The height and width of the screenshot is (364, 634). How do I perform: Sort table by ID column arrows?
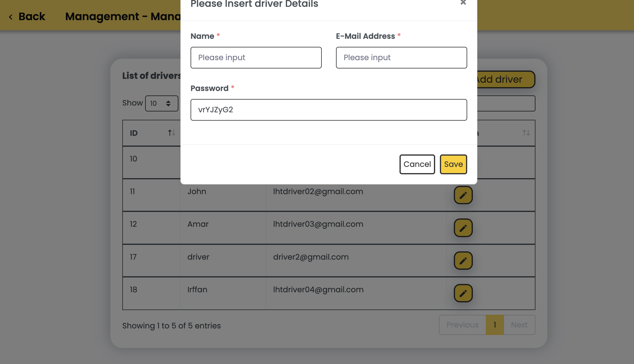click(171, 133)
